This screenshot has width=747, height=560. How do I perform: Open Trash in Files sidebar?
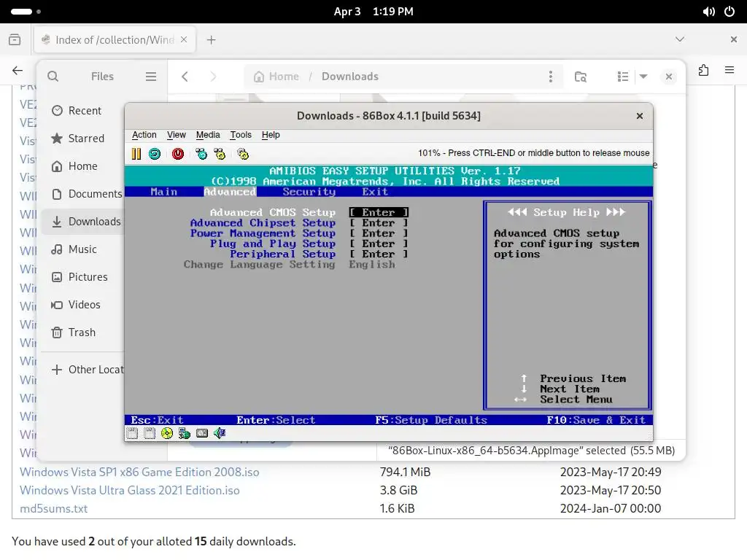coord(82,332)
